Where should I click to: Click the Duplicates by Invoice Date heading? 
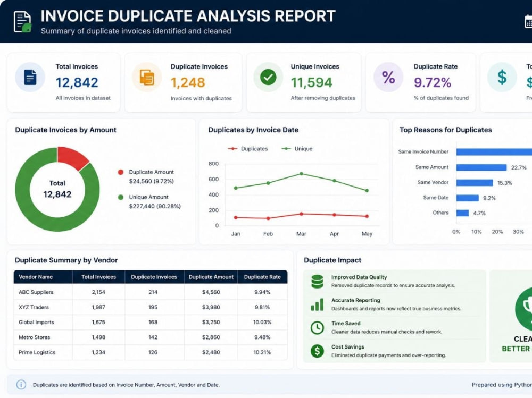253,130
